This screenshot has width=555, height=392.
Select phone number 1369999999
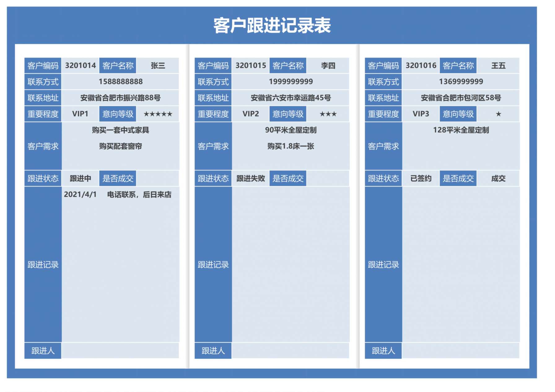tap(461, 82)
